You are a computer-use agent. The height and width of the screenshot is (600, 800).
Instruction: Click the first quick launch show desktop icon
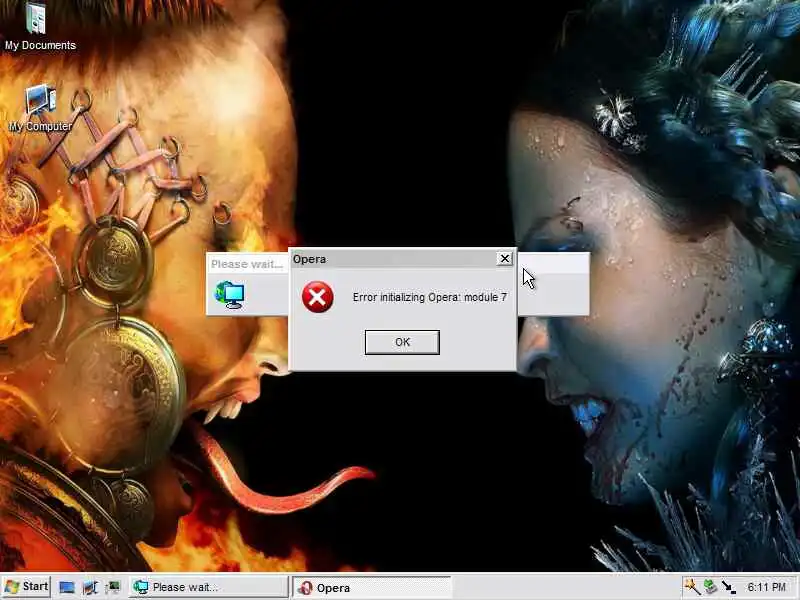[67, 587]
